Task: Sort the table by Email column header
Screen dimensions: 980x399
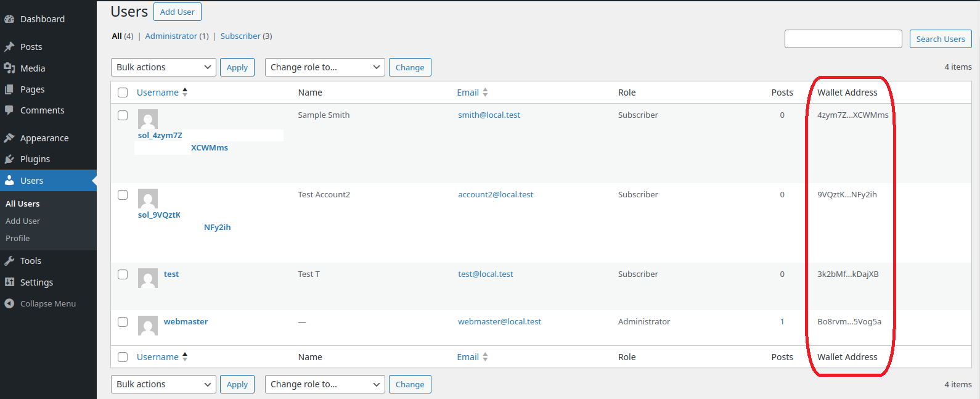Action: [x=468, y=93]
